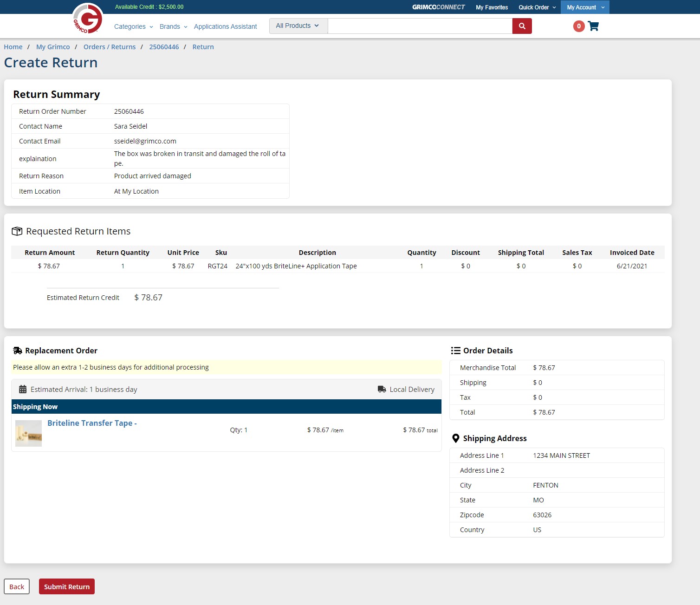This screenshot has width=700, height=605.
Task: Click the cart item count badge
Action: tap(578, 26)
